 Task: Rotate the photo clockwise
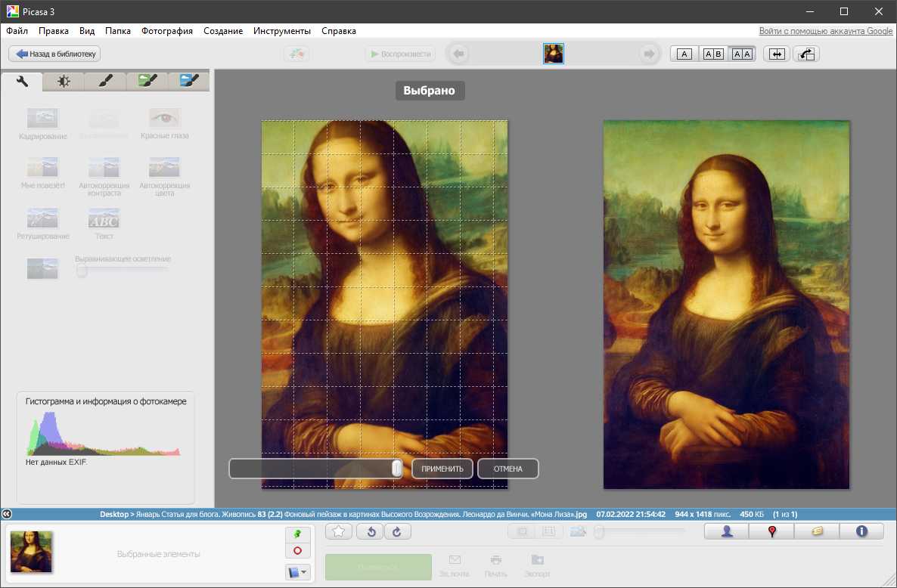(398, 531)
